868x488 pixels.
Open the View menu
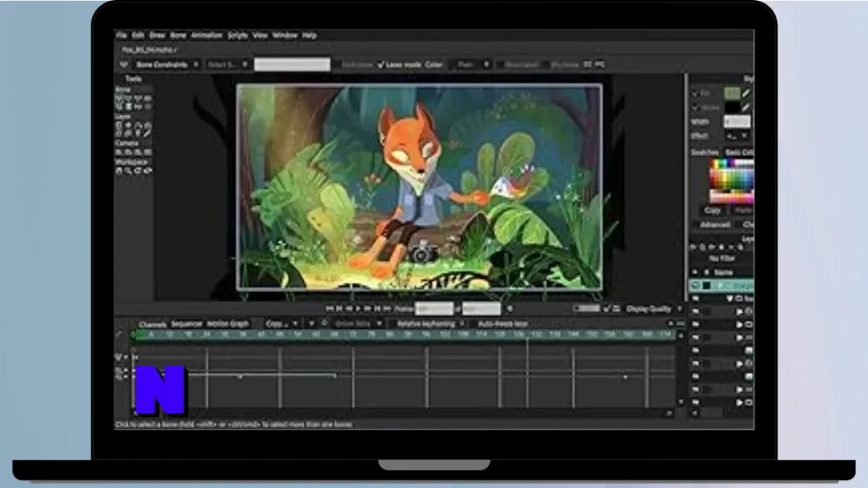coord(259,36)
